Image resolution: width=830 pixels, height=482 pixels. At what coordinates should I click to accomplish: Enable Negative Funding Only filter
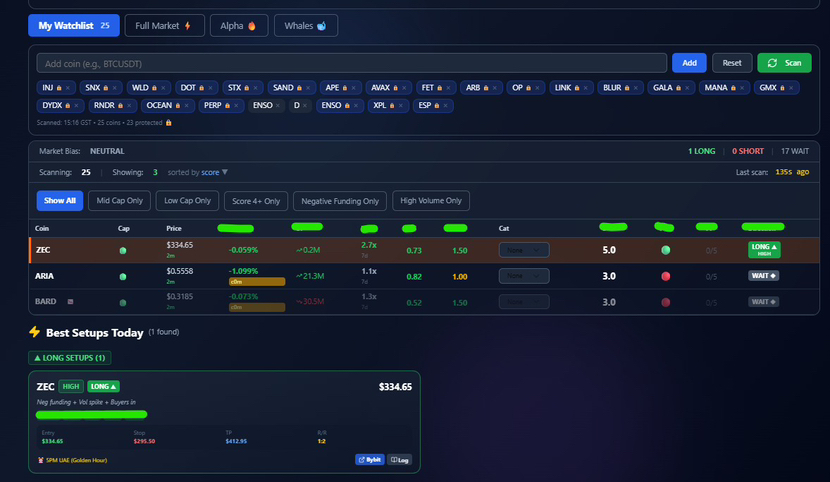coord(340,201)
